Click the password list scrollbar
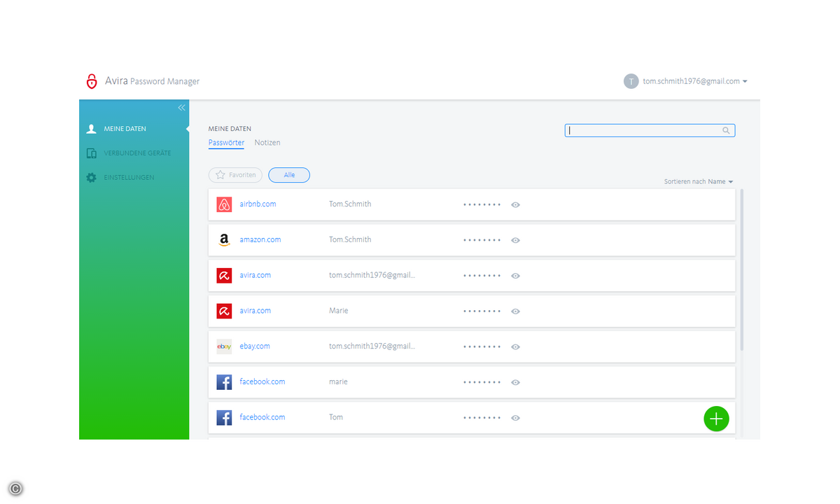 741,269
